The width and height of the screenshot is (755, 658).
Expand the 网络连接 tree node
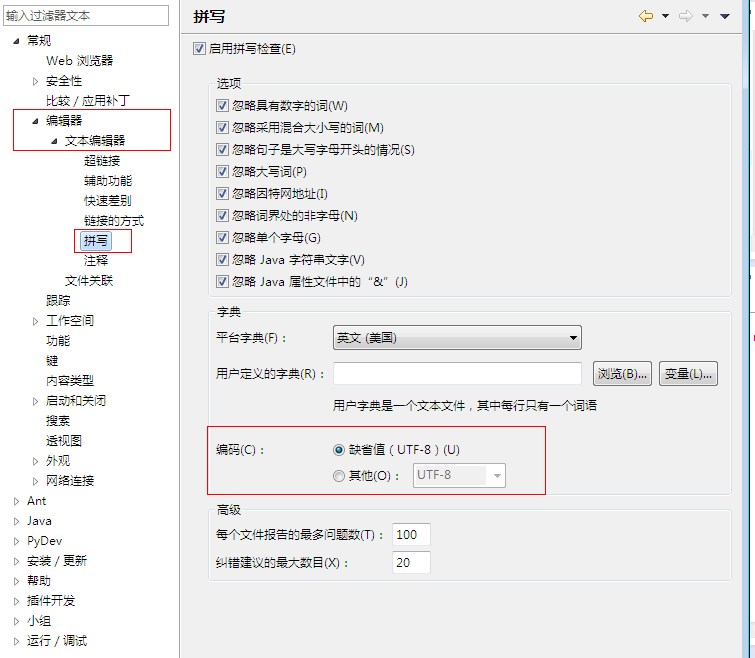coord(35,481)
